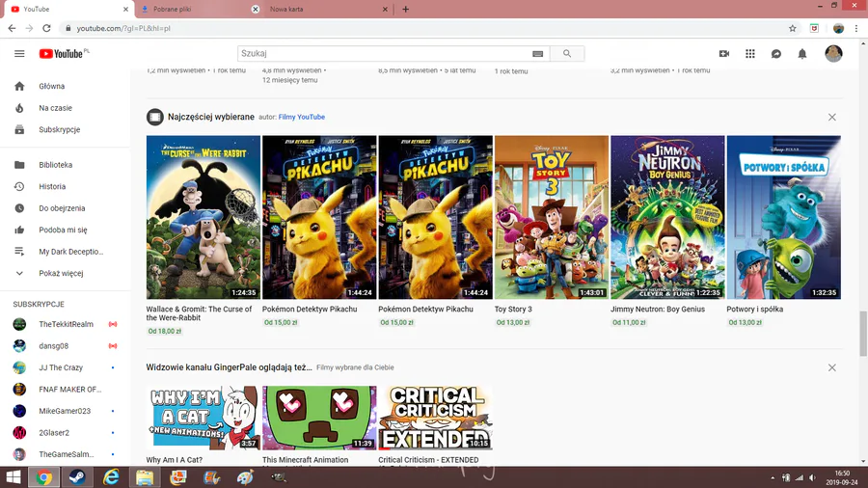Open Jimmy Neutron Boy Genius poster
Image resolution: width=868 pixels, height=488 pixels.
tap(667, 217)
